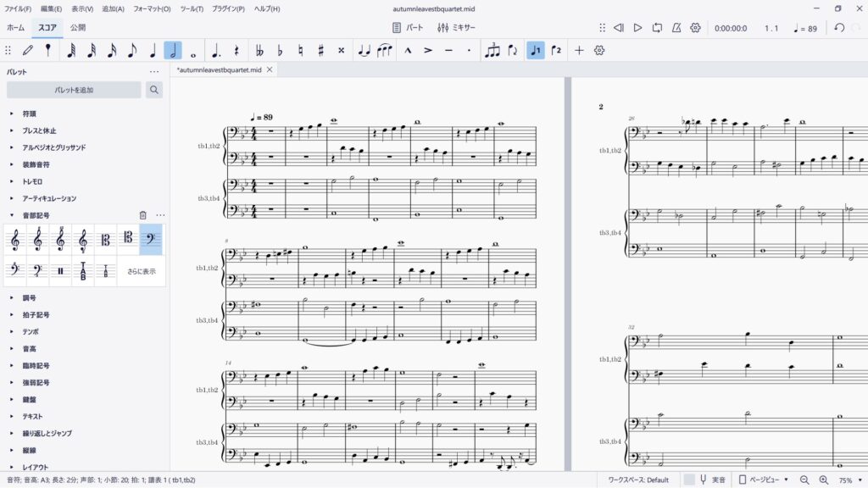The width and height of the screenshot is (868, 488).
Task: Click the whole note duration icon
Action: click(x=194, y=51)
